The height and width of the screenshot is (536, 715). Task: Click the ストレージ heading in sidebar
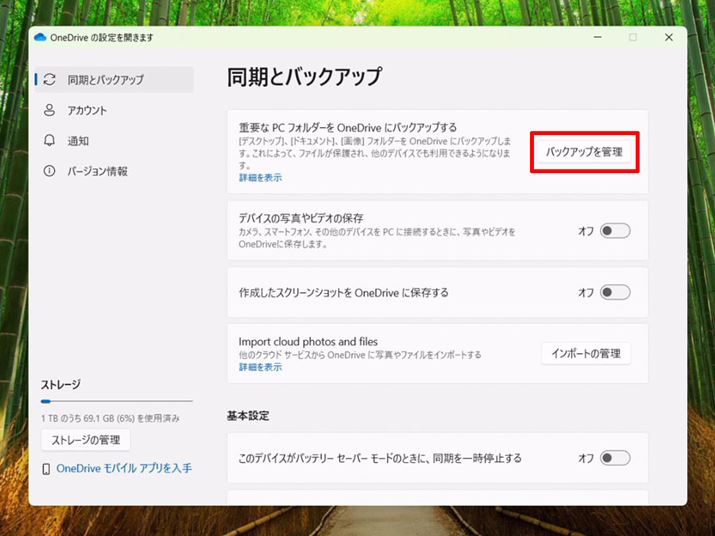[61, 385]
